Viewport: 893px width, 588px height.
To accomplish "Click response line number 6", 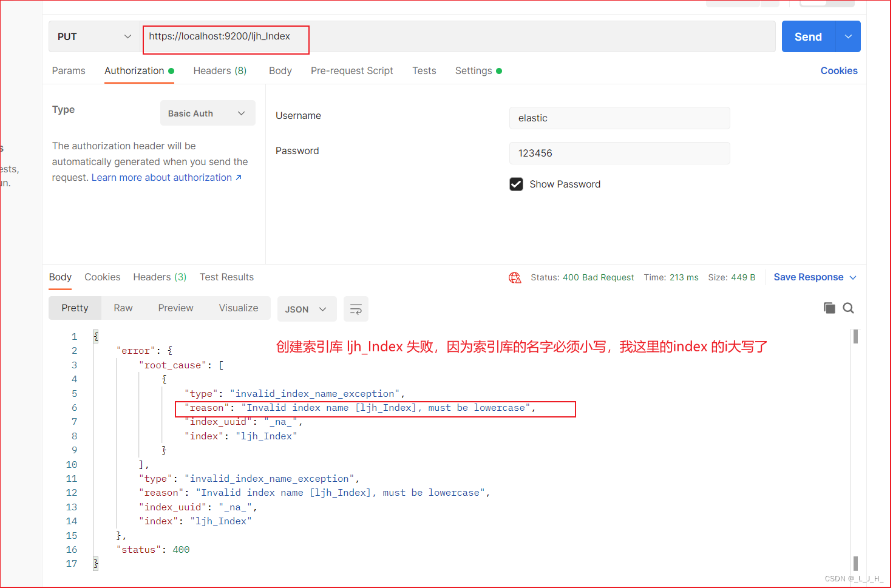I will click(x=74, y=408).
